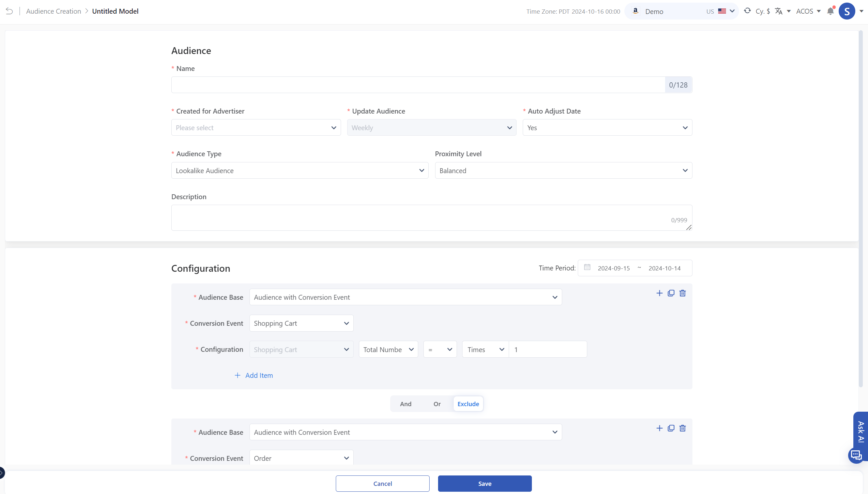
Task: Delete the second audience group
Action: 682,428
